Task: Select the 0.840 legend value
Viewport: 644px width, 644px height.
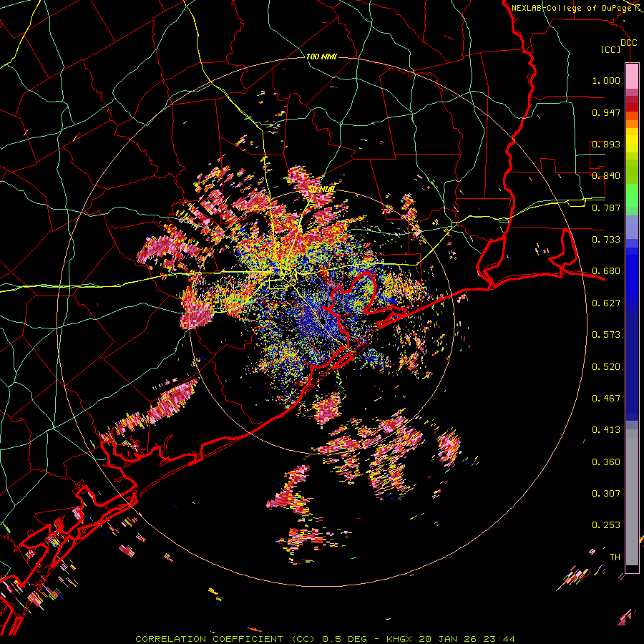Action: click(x=606, y=176)
